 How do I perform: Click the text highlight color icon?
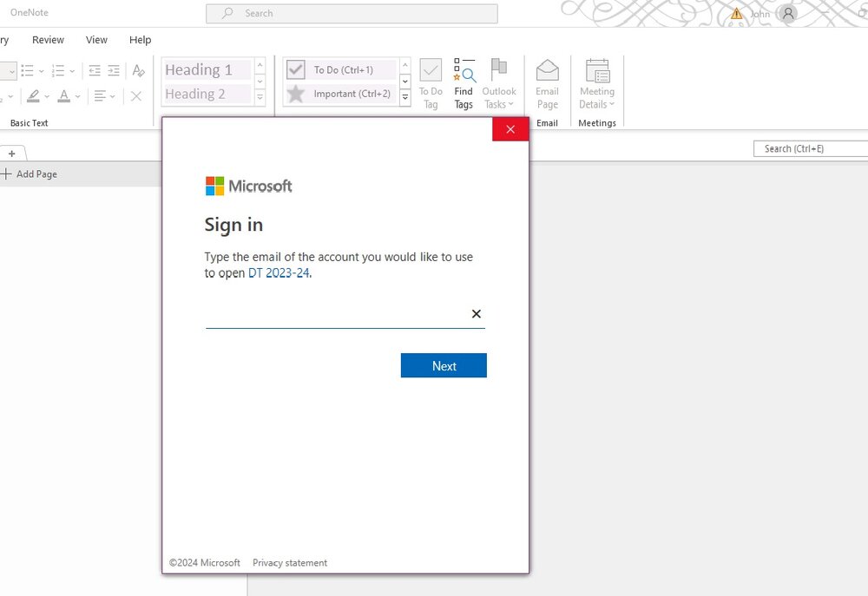click(33, 96)
